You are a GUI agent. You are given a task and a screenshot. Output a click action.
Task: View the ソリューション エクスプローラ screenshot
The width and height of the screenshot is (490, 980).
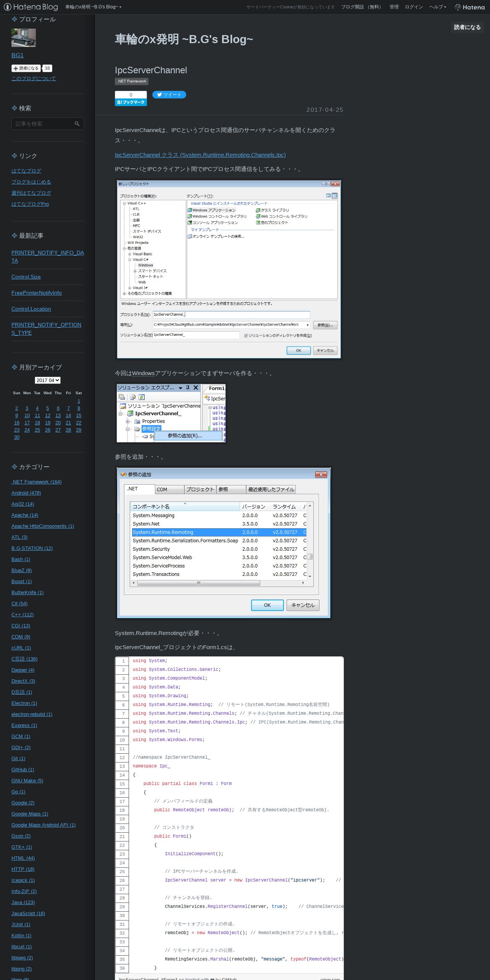[171, 414]
